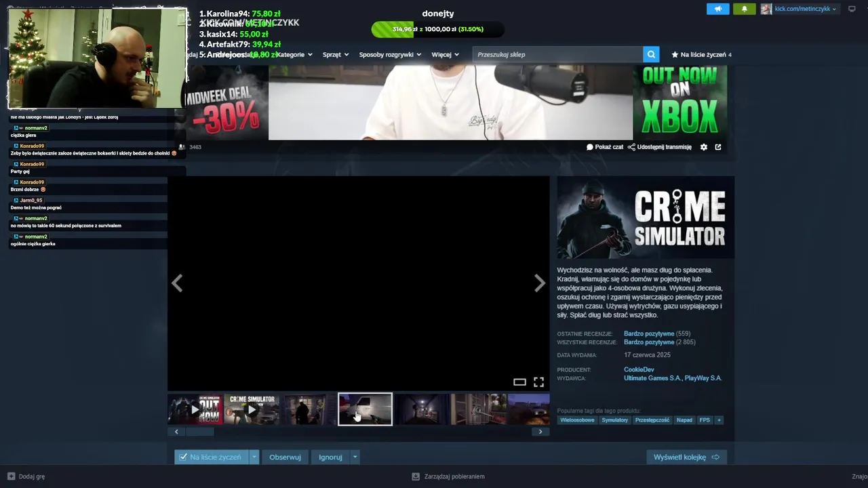Image resolution: width=868 pixels, height=488 pixels.
Task: Pop out the broadcast in new window
Action: 718,147
